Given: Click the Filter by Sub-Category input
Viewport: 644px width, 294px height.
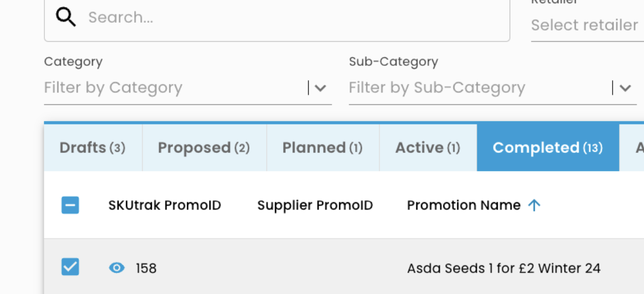Looking at the screenshot, I should click(x=476, y=88).
